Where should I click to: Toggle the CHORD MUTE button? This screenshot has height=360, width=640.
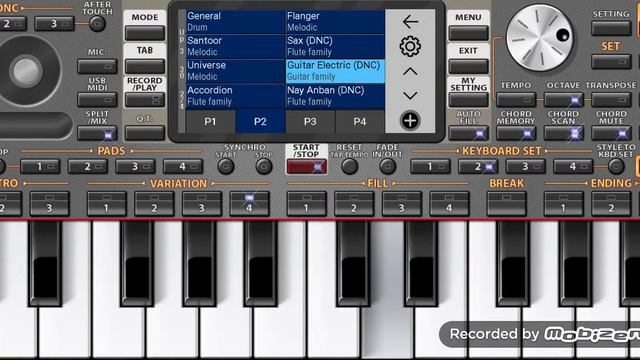point(611,133)
